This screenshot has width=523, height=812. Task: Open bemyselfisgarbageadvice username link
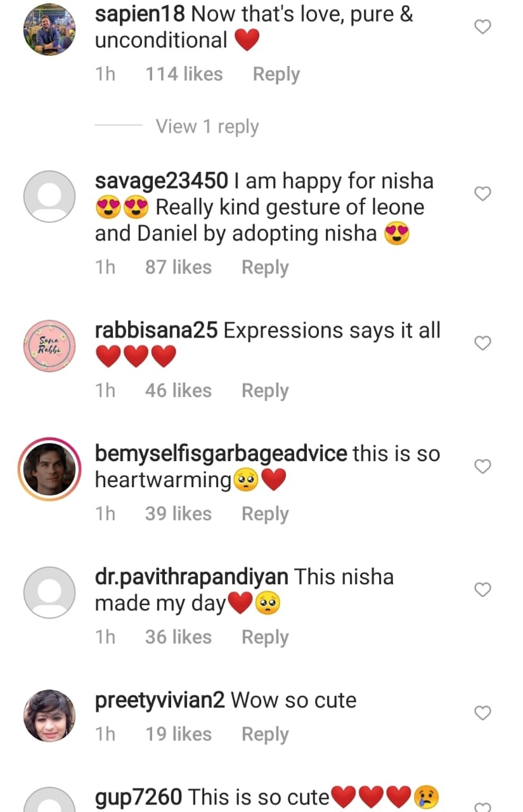[221, 454]
